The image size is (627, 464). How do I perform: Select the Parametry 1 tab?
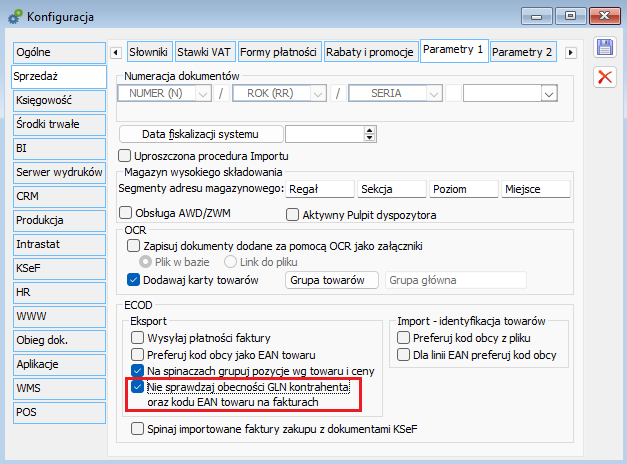click(454, 50)
